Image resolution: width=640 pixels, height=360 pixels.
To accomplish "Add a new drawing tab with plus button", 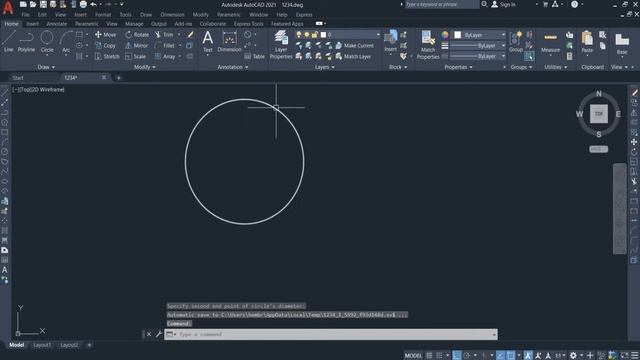I will 119,78.
